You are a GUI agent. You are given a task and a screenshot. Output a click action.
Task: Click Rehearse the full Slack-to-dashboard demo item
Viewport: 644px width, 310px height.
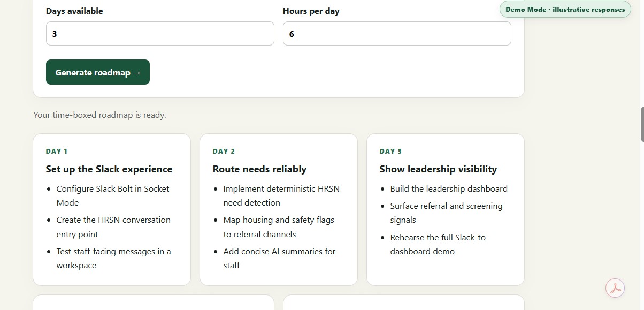click(x=440, y=244)
